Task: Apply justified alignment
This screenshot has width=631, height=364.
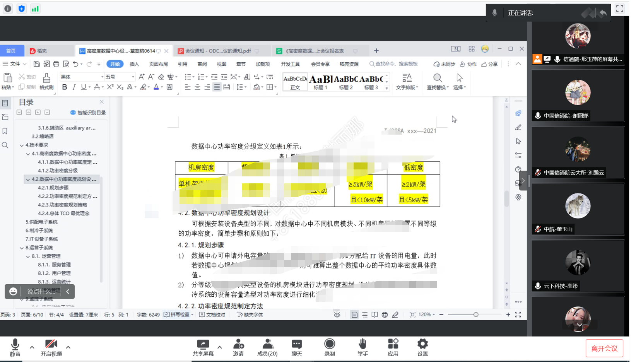Action: 217,87
